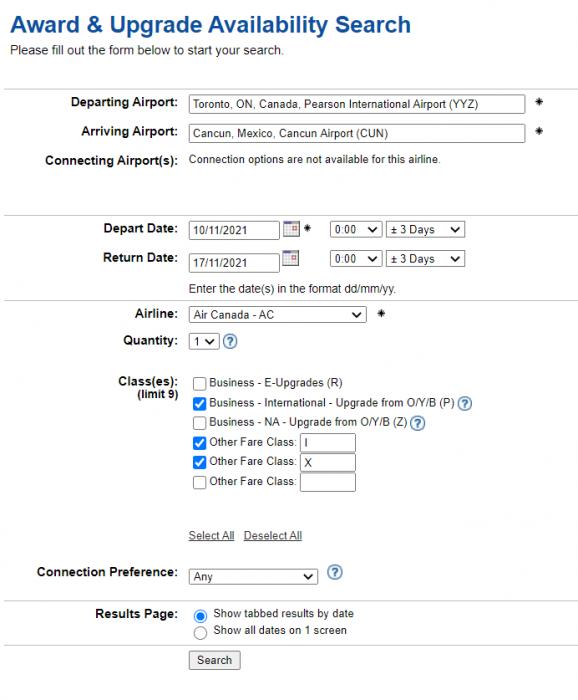Expand the Connection Preference Any dropdown
This screenshot has height=700, width=578.
point(253,576)
